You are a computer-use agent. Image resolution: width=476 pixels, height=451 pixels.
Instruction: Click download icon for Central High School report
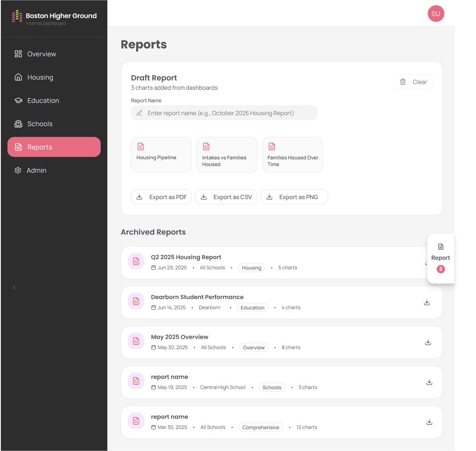(x=429, y=382)
